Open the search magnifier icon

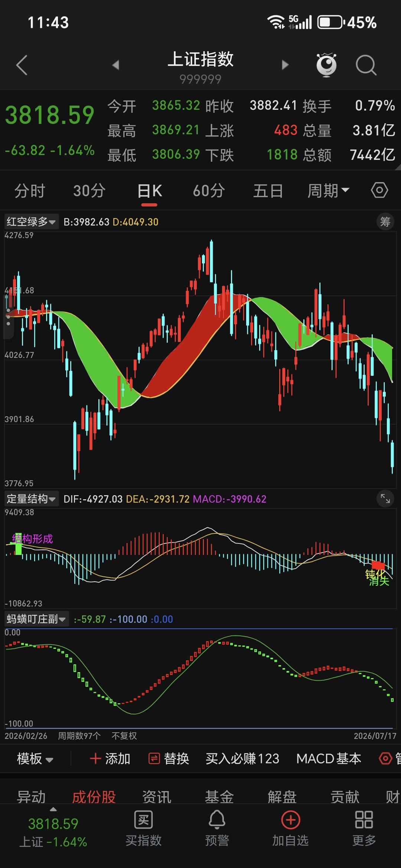pyautogui.click(x=366, y=65)
